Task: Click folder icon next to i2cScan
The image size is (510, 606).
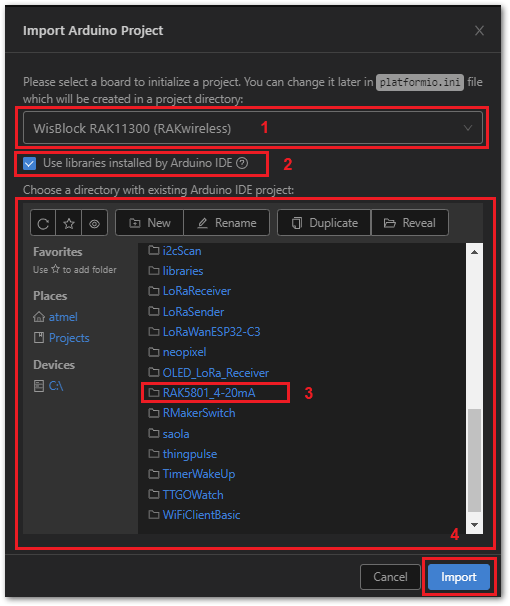Action: [x=154, y=250]
